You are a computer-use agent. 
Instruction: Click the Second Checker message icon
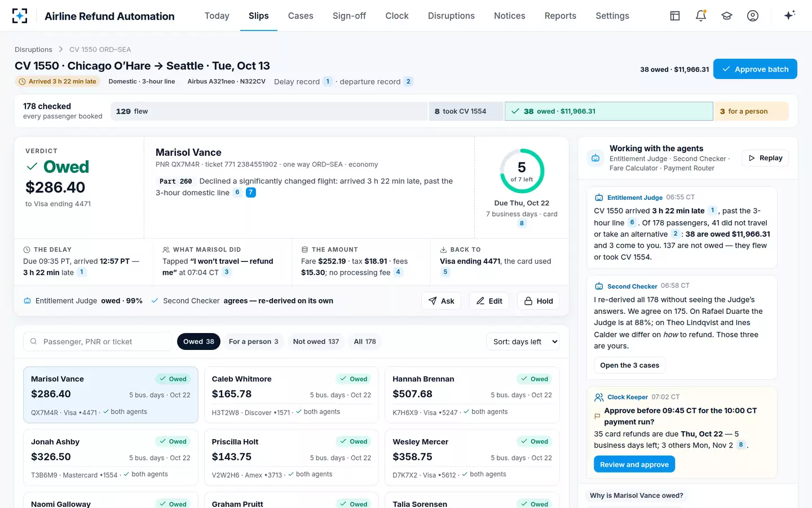pyautogui.click(x=599, y=286)
